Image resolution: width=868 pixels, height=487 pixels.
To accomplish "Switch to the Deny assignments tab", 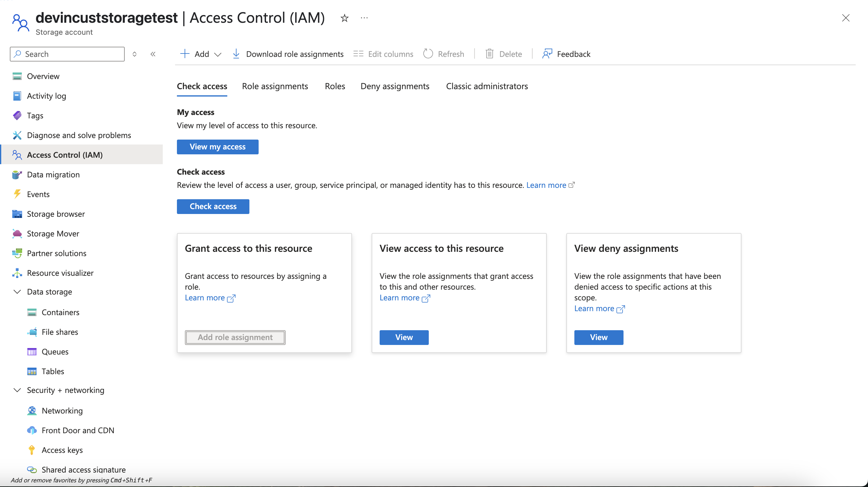I will [x=395, y=86].
